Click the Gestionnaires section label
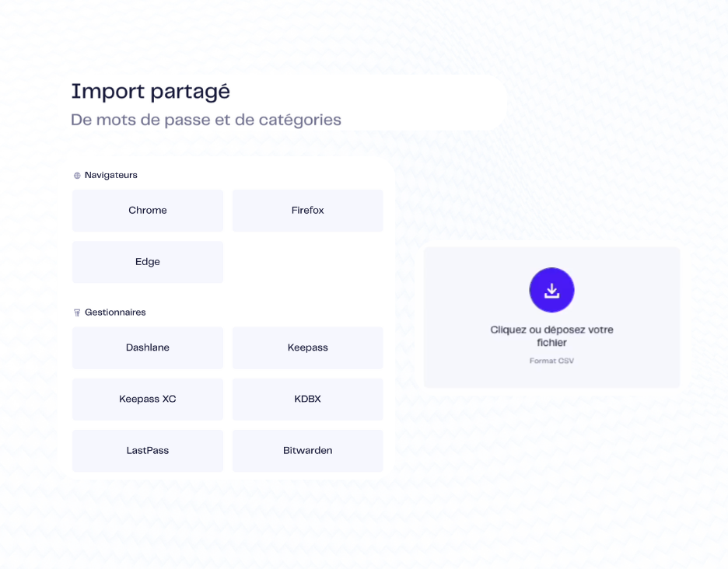Screen dimensions: 728x569 (115, 312)
